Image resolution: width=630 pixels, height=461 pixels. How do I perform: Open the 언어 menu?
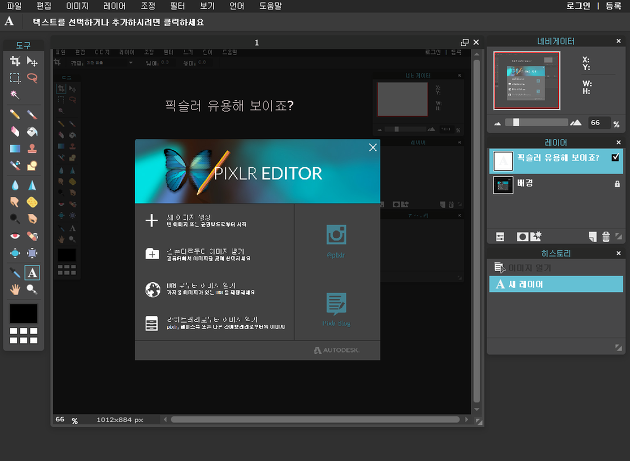(x=237, y=6)
